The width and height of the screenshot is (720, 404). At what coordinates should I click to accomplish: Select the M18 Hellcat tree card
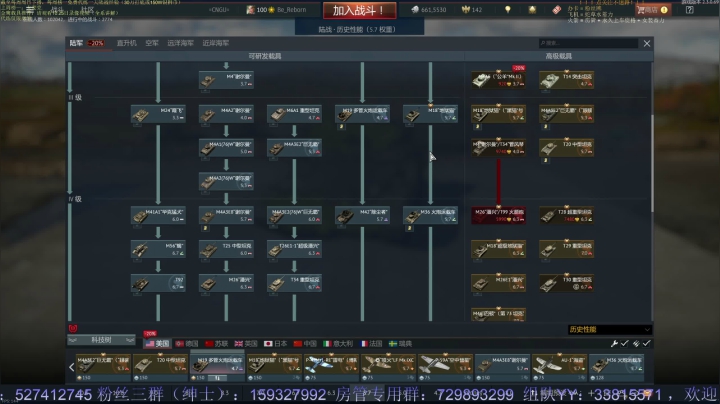pyautogui.click(x=430, y=114)
